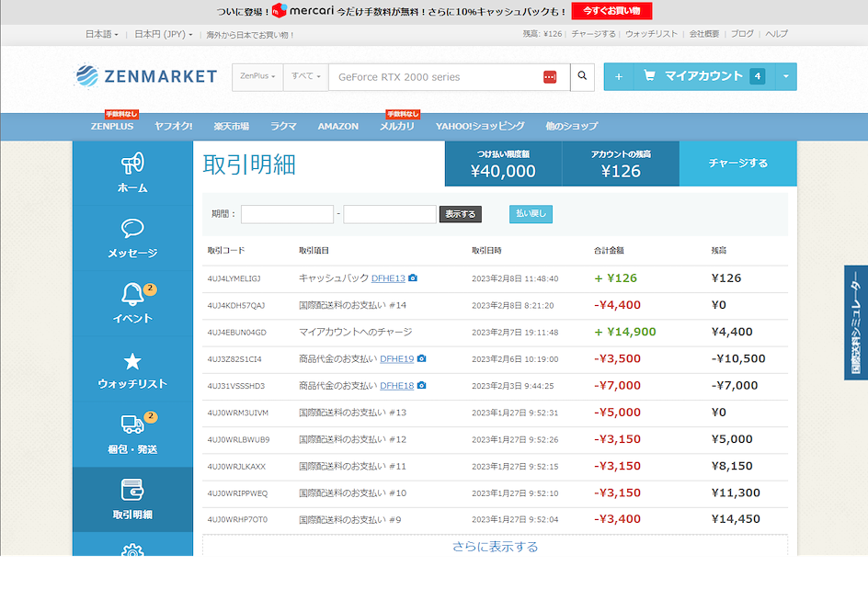Click the -¥10,500 balance value
Viewport: 868px width, 600px height.
tap(738, 358)
